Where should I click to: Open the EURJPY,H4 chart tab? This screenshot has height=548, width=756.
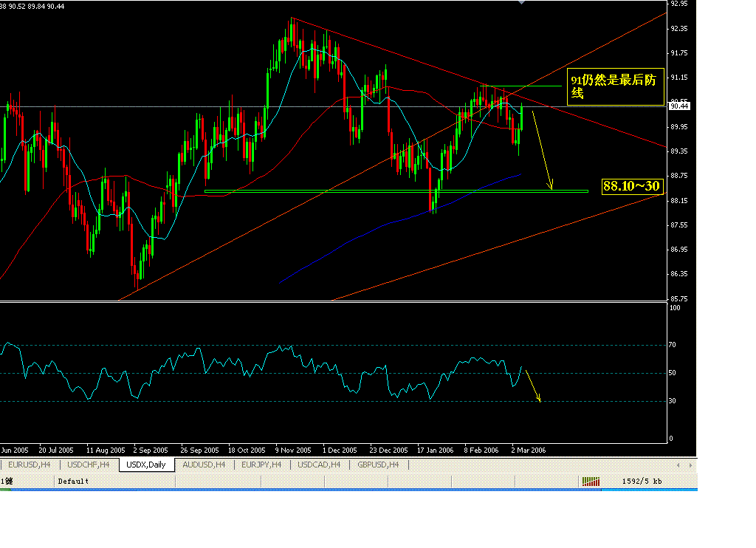261,465
